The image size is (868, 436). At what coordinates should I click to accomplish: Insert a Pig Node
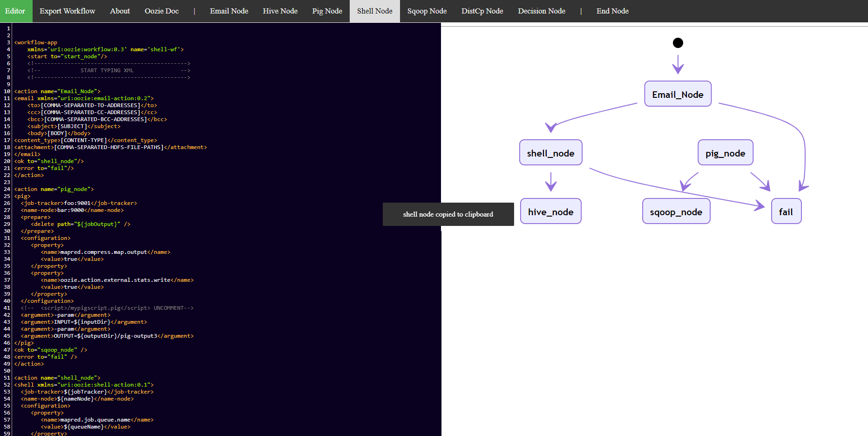pos(327,11)
